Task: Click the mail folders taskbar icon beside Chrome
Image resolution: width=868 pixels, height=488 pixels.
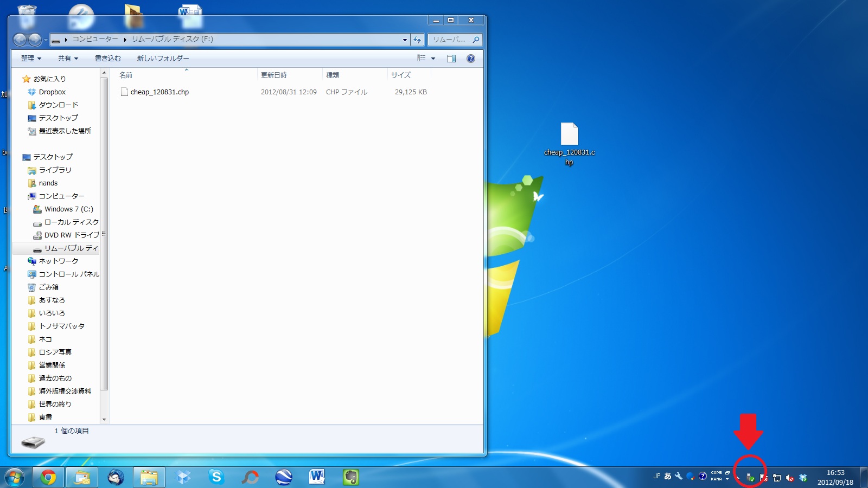Action: (82, 477)
